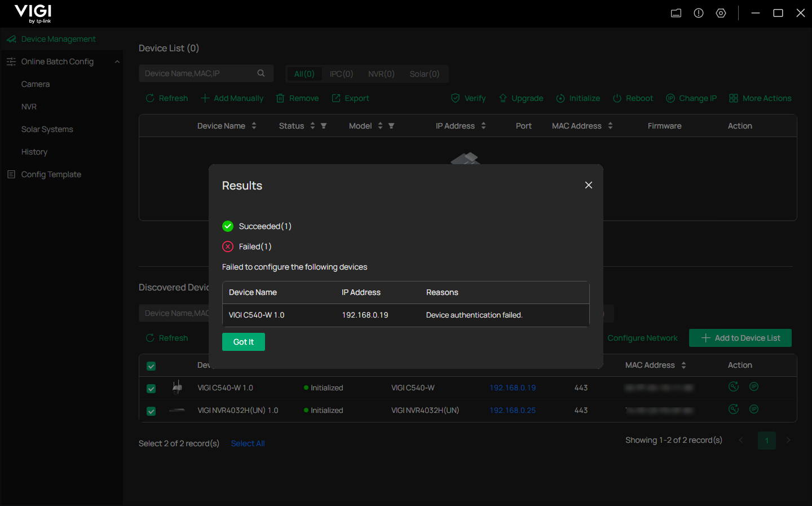Uncheck the VIGI C540-W 1.0 row checkbox
Image resolution: width=812 pixels, height=506 pixels.
point(151,389)
